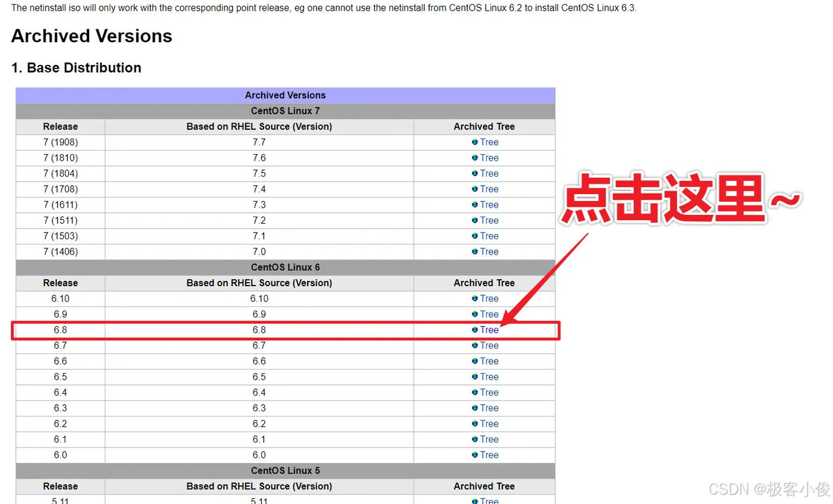This screenshot has height=504, width=833.
Task: Click globe icon in the 7 (1810) row
Action: tap(475, 158)
